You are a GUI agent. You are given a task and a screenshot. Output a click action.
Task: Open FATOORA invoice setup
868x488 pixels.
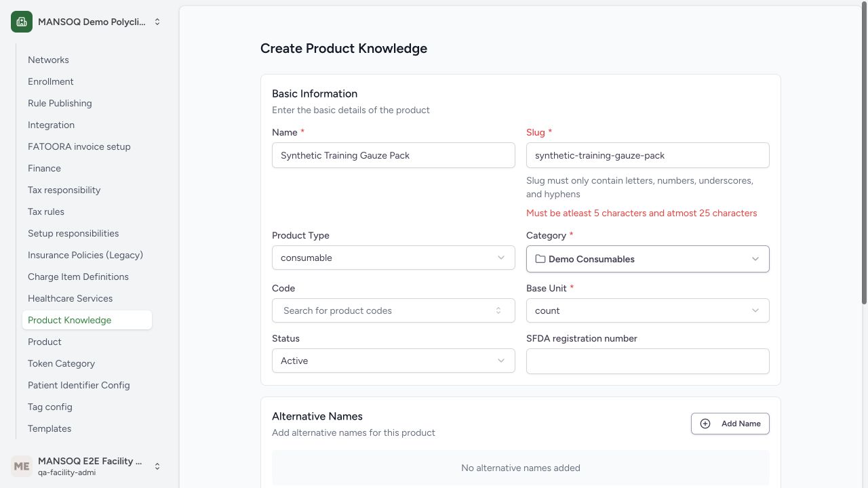point(87,146)
